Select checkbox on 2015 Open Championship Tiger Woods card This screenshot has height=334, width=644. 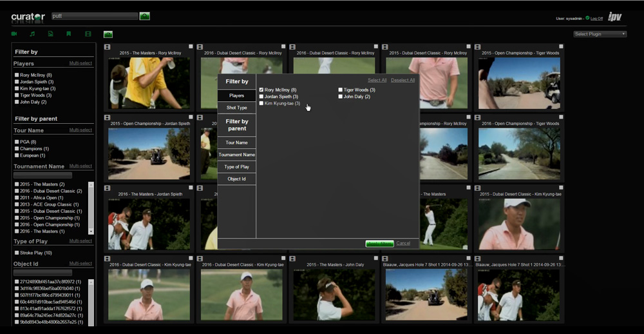click(561, 46)
